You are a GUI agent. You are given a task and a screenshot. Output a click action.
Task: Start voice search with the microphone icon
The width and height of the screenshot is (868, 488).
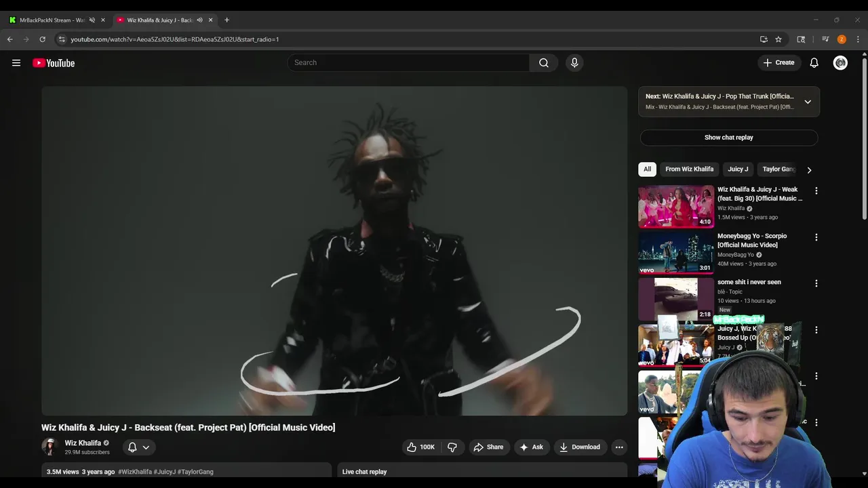pos(574,62)
